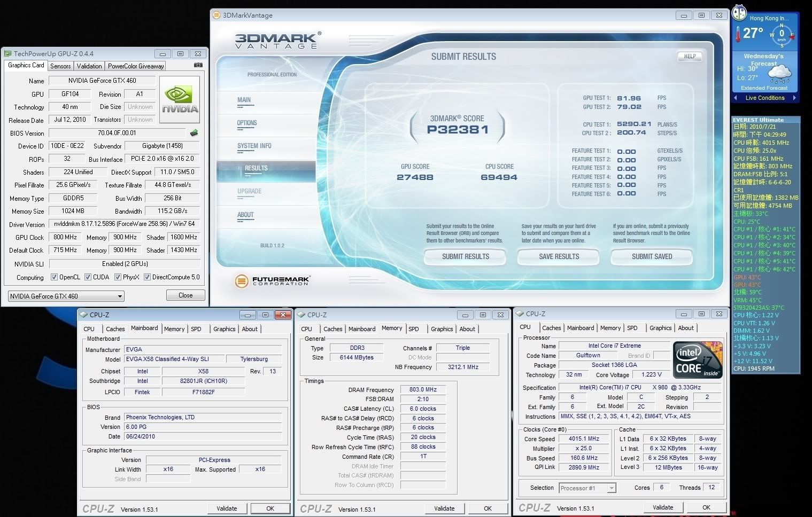Image resolution: width=812 pixels, height=517 pixels.
Task: Open Caches tab in CPU-Z Mainboard window
Action: (x=115, y=329)
